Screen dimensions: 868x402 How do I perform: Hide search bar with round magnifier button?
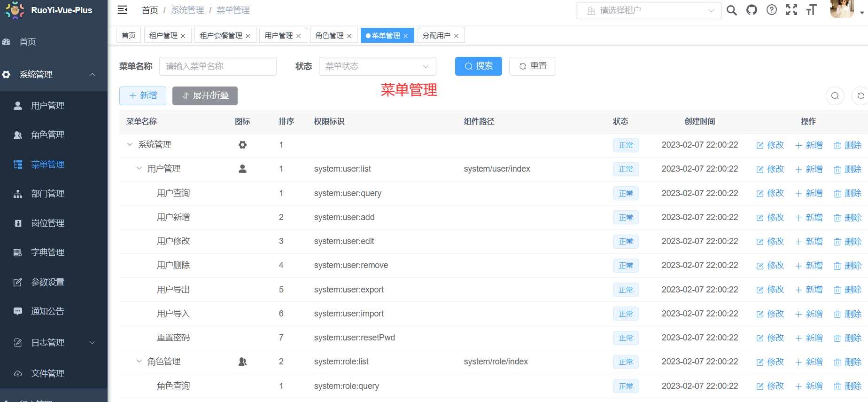pos(835,96)
